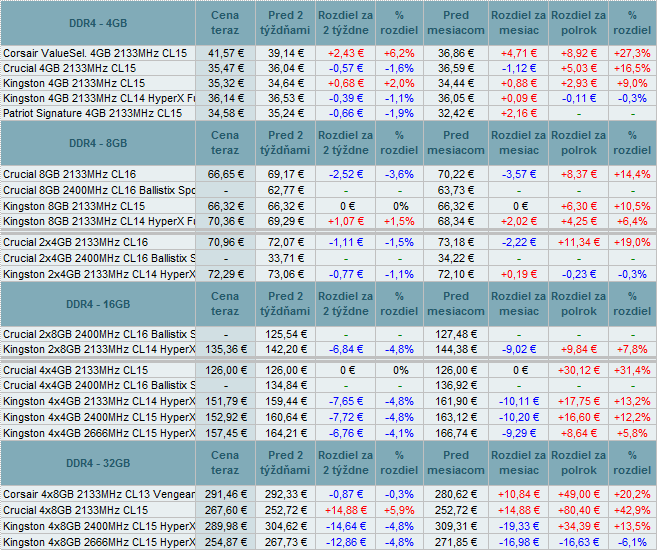Click month-ago price 127,48 €
Image resolution: width=657 pixels, height=550 pixels.
(456, 334)
